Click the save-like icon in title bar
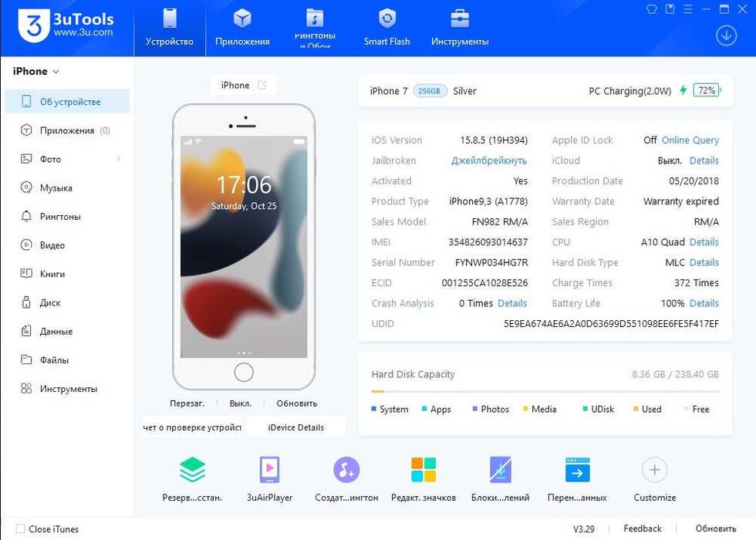Viewport: 756px width, 540px height. (670, 8)
